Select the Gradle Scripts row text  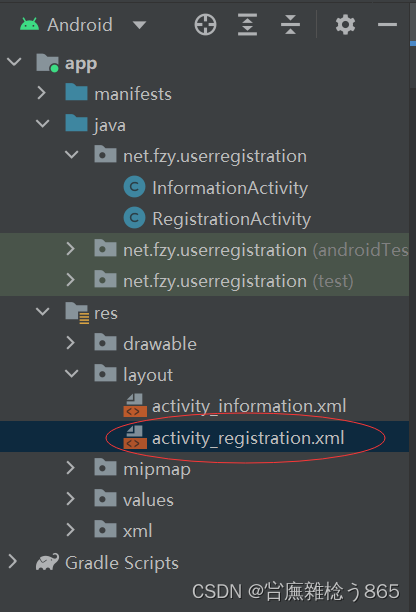[122, 563]
